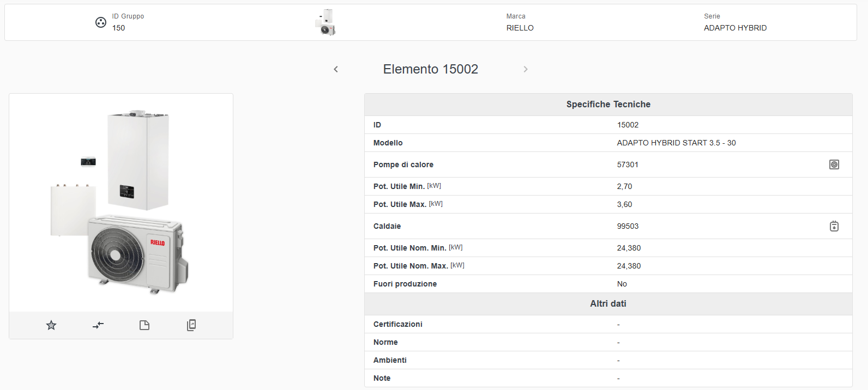Viewport: 868px width, 390px height.
Task: Click the compare arrows icon below product image
Action: 98,325
